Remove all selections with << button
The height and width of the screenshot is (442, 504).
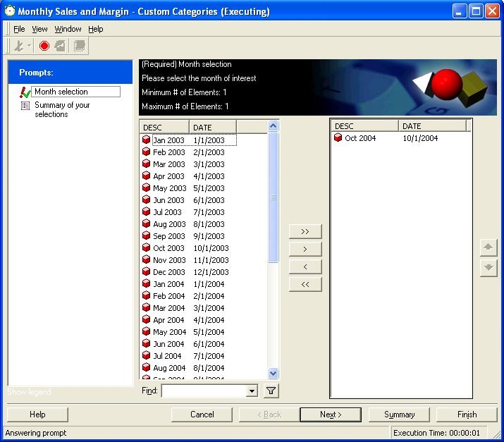click(305, 284)
